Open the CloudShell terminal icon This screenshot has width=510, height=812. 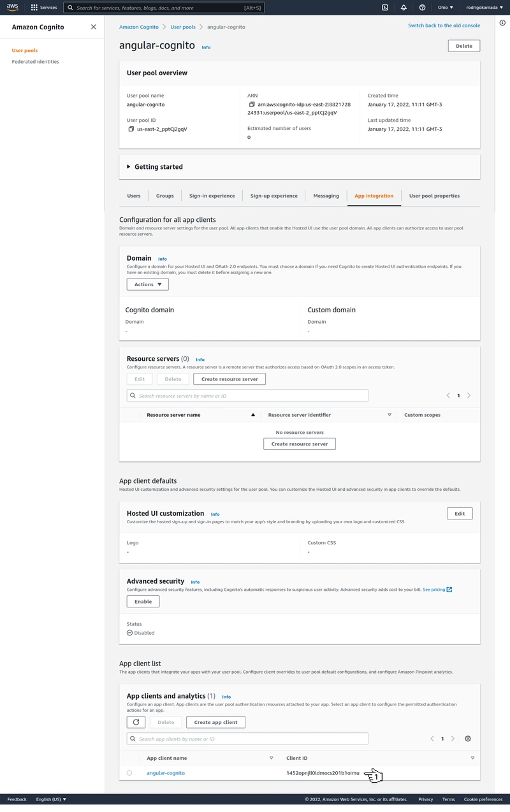click(x=385, y=8)
